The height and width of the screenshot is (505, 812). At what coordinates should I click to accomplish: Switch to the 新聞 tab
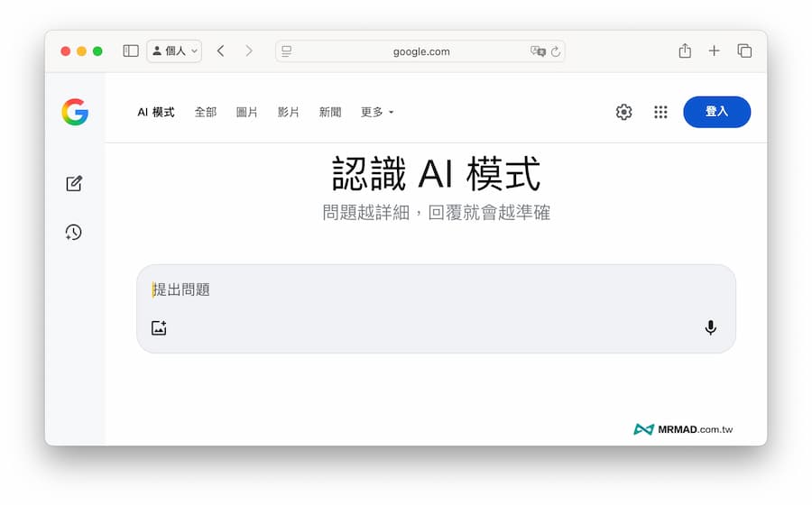330,112
